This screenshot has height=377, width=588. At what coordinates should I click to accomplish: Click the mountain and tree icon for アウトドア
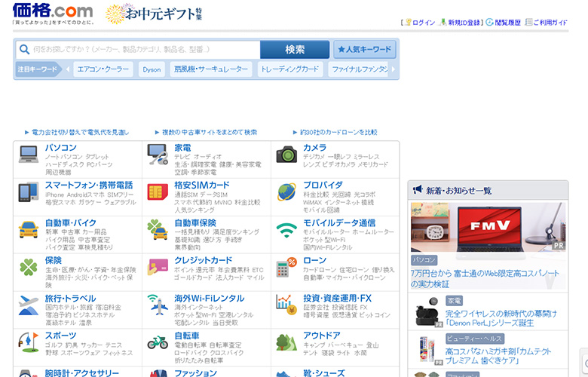pyautogui.click(x=286, y=342)
